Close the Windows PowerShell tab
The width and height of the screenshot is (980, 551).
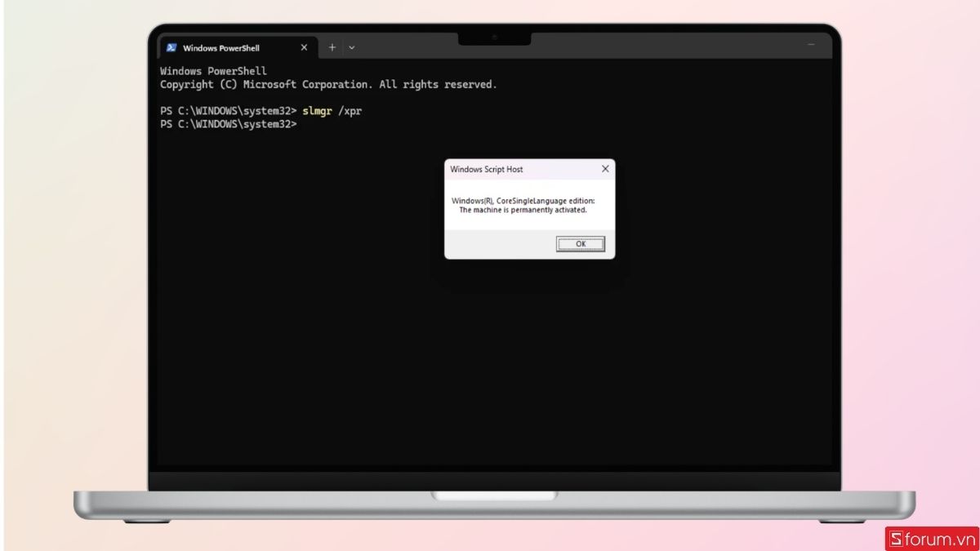coord(305,47)
